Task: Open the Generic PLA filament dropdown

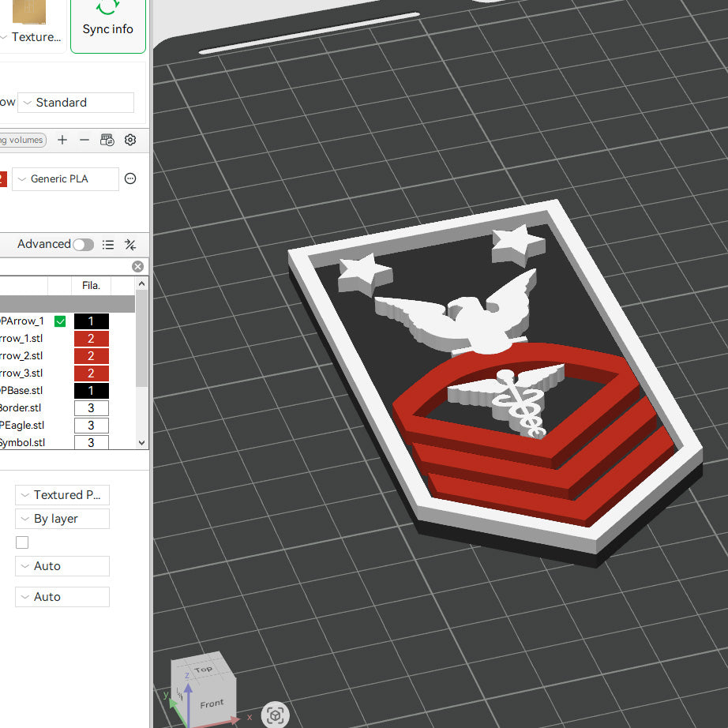Action: tap(66, 178)
